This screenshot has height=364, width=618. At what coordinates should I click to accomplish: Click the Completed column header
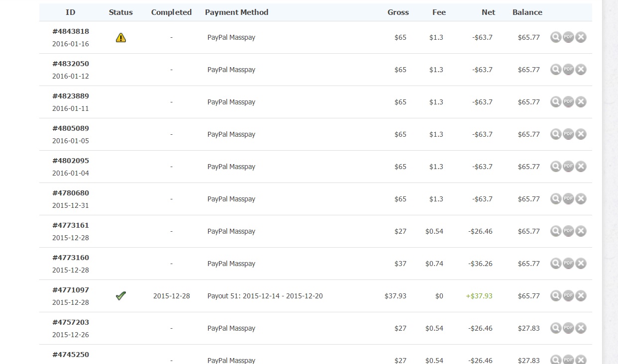(x=171, y=12)
